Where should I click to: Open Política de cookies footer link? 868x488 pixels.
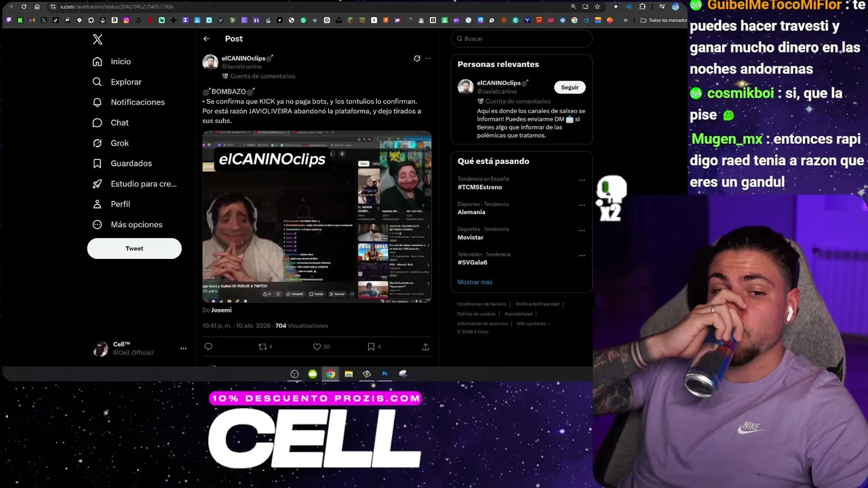coord(476,314)
